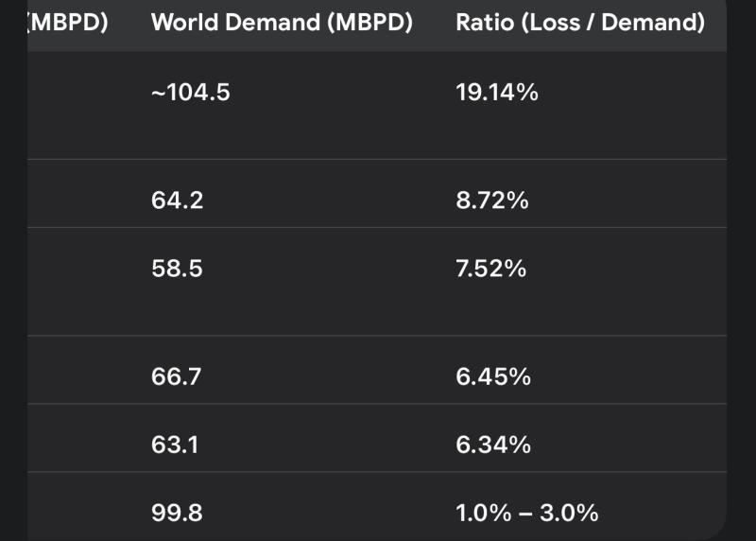This screenshot has width=756, height=541.
Task: Click the 66.7 world demand cell
Action: click(177, 376)
